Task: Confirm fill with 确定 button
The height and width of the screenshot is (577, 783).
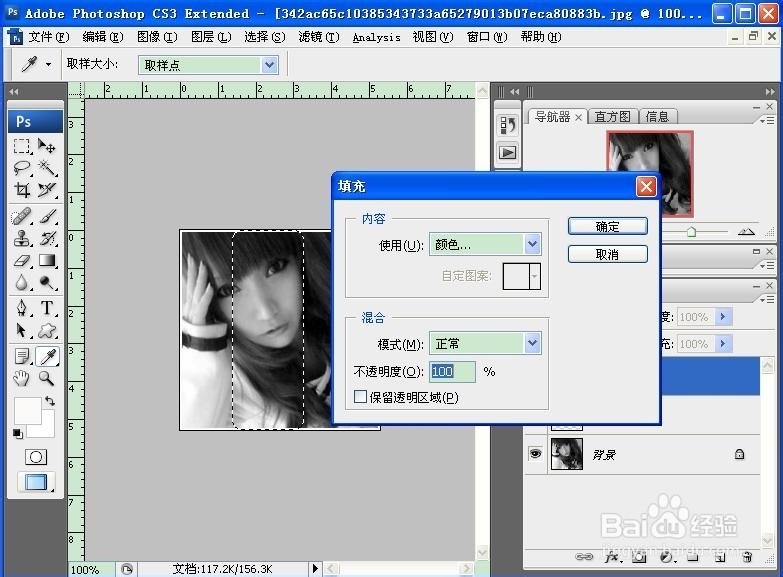Action: 608,226
